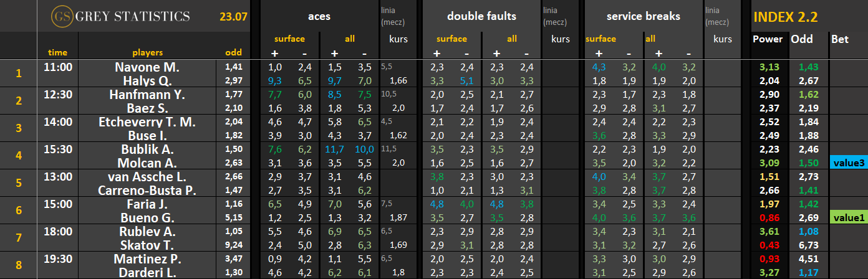Click the INDEX 2.2 header

pyautogui.click(x=786, y=17)
